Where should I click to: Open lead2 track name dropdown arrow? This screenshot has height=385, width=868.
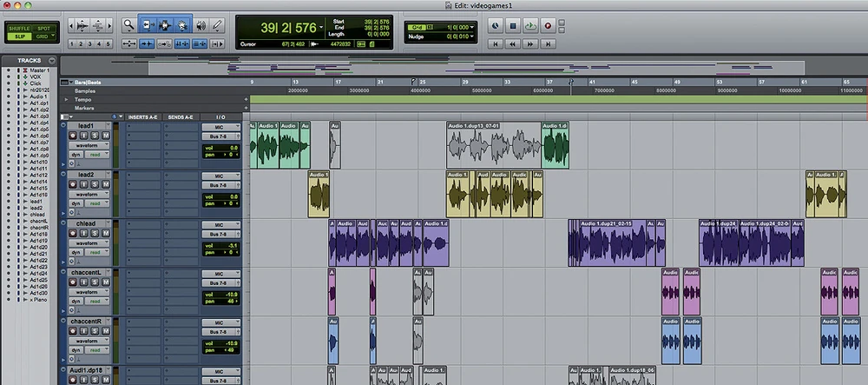coord(108,175)
